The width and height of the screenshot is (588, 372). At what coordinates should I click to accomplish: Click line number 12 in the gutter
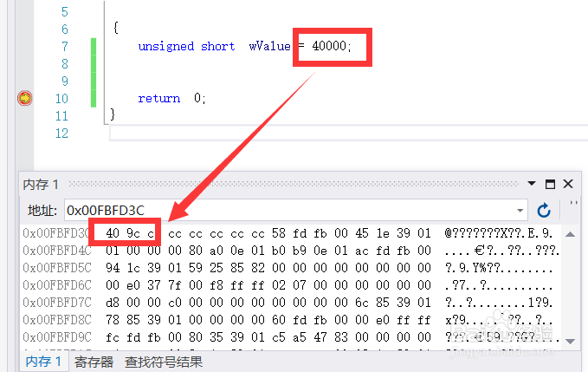pyautogui.click(x=61, y=134)
